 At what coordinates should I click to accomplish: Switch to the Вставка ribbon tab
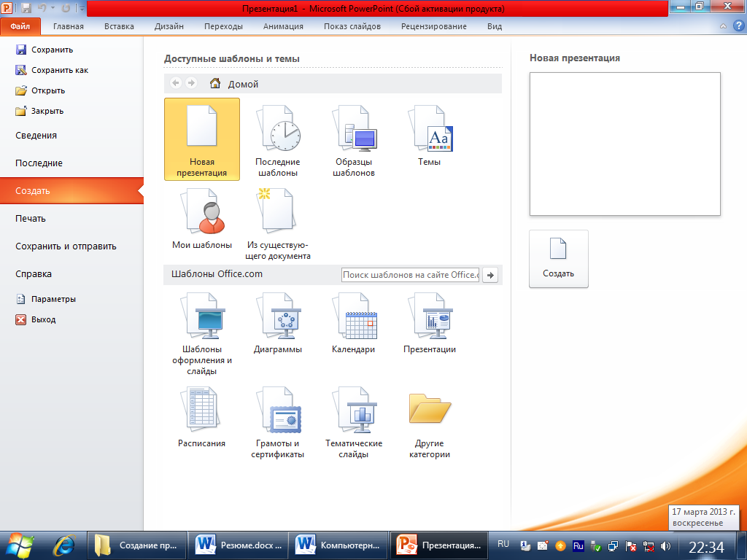(119, 26)
